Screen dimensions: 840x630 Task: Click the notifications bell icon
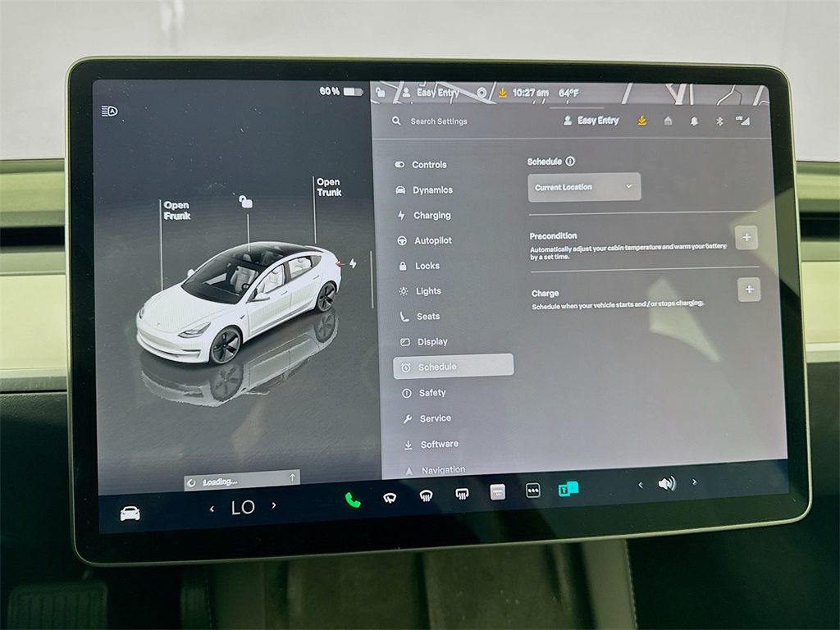click(x=694, y=121)
